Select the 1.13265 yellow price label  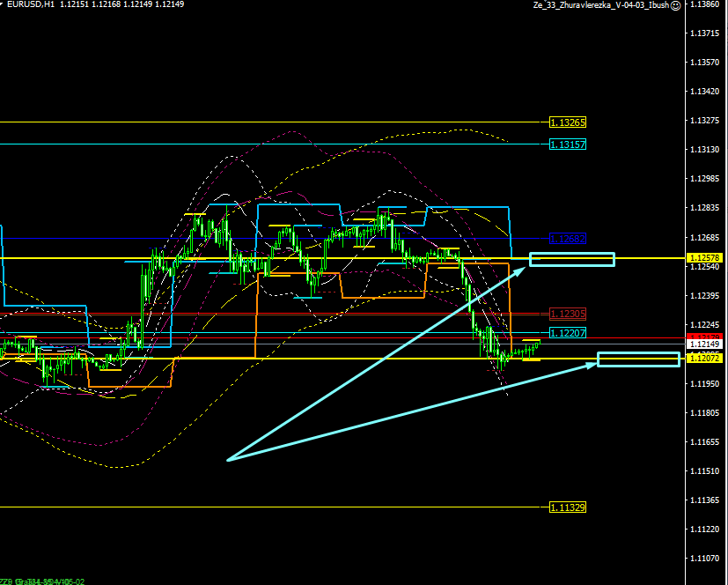pos(567,122)
